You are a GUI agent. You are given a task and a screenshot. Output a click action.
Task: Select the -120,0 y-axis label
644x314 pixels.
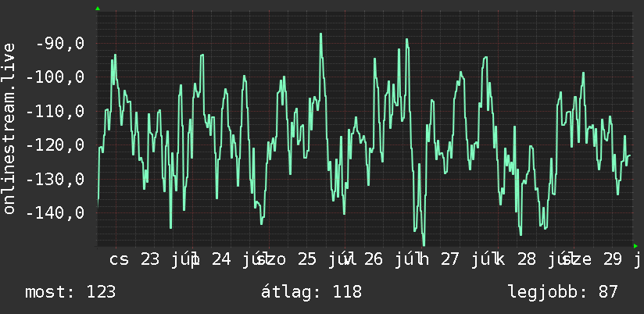tap(55, 145)
